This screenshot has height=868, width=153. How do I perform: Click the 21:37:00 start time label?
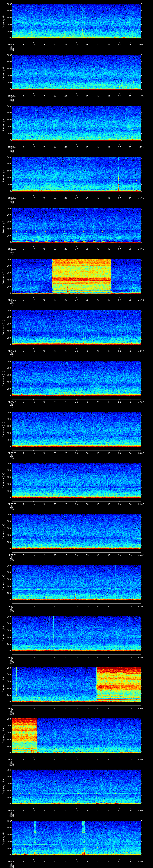click(x=12, y=453)
